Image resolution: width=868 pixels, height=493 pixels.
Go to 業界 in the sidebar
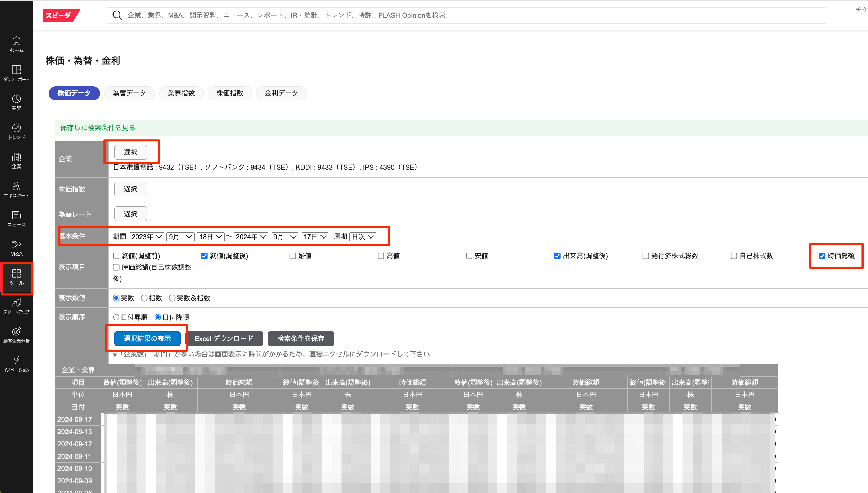(x=16, y=102)
